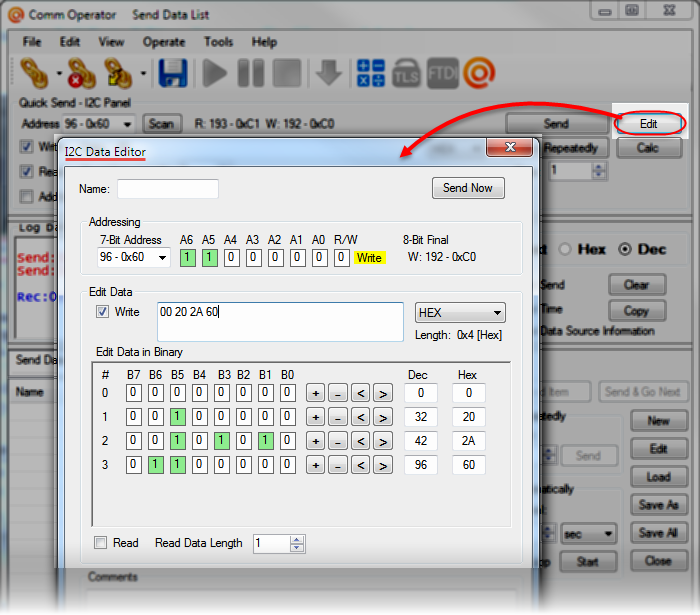Screen dimensions: 700x615
Task: Select the Dec radio button
Action: tap(625, 249)
